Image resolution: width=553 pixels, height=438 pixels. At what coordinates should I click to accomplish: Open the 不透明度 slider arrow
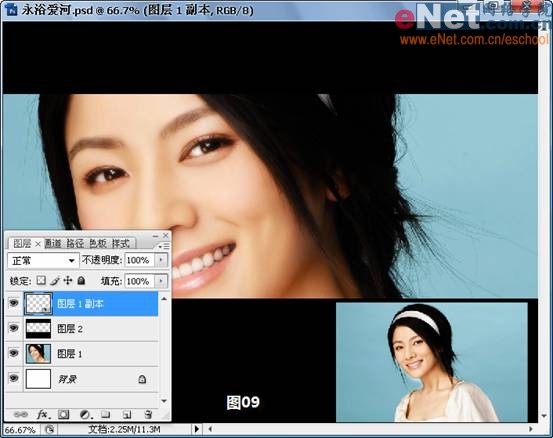[162, 260]
